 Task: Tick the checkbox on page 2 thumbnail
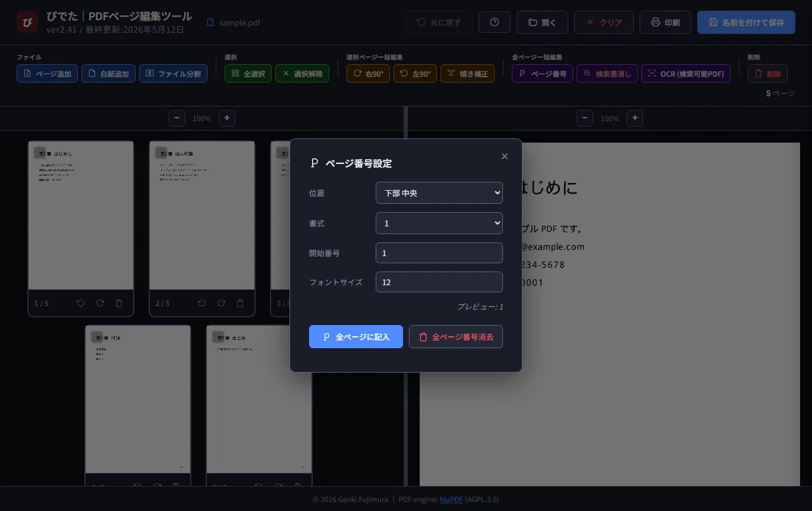tap(161, 153)
